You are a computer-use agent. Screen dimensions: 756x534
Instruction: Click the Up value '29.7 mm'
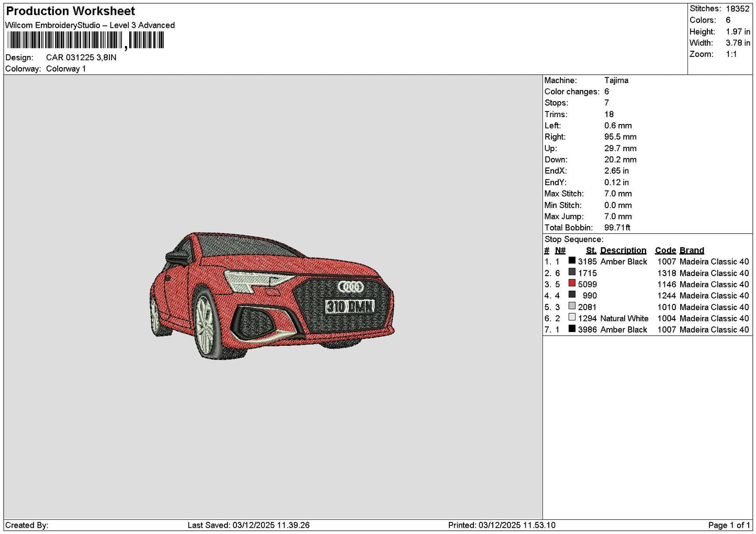[620, 149]
